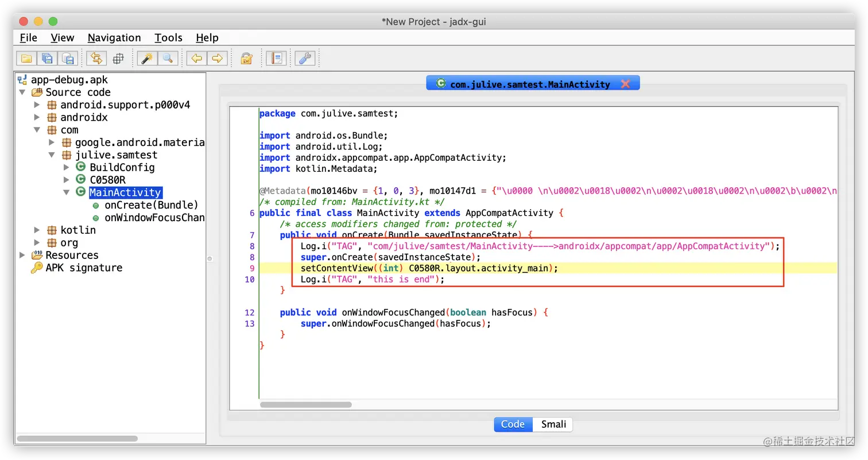868x460 pixels.
Task: Click the class icon next to C0580R
Action: [81, 180]
